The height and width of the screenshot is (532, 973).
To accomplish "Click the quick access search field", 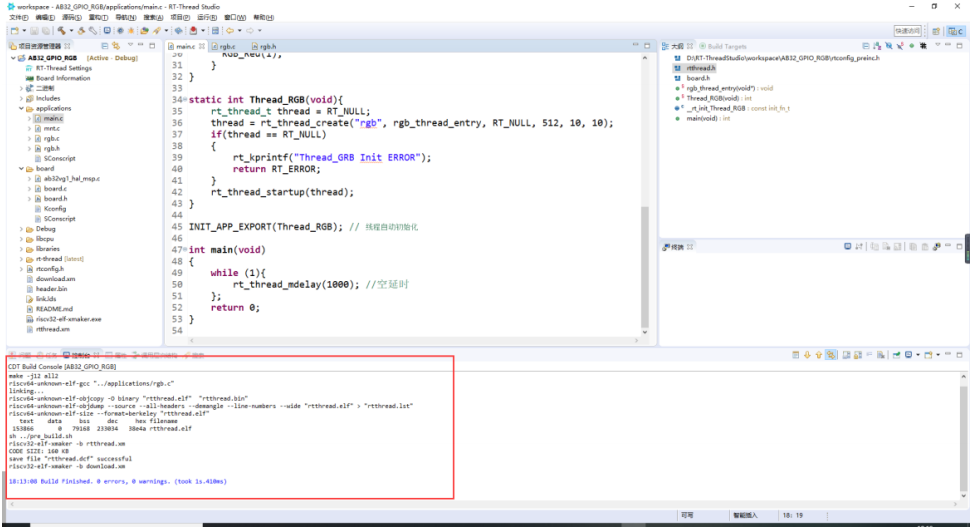I will pyautogui.click(x=907, y=31).
